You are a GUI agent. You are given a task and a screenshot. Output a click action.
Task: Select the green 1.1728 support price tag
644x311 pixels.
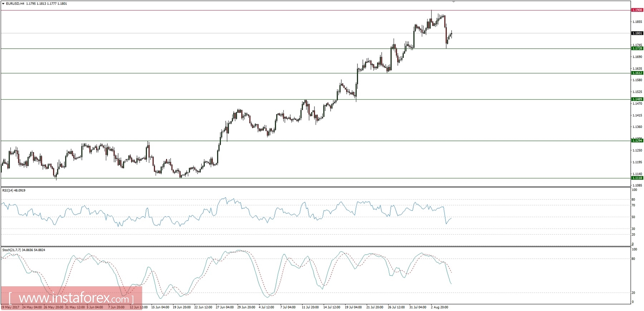(x=637, y=48)
